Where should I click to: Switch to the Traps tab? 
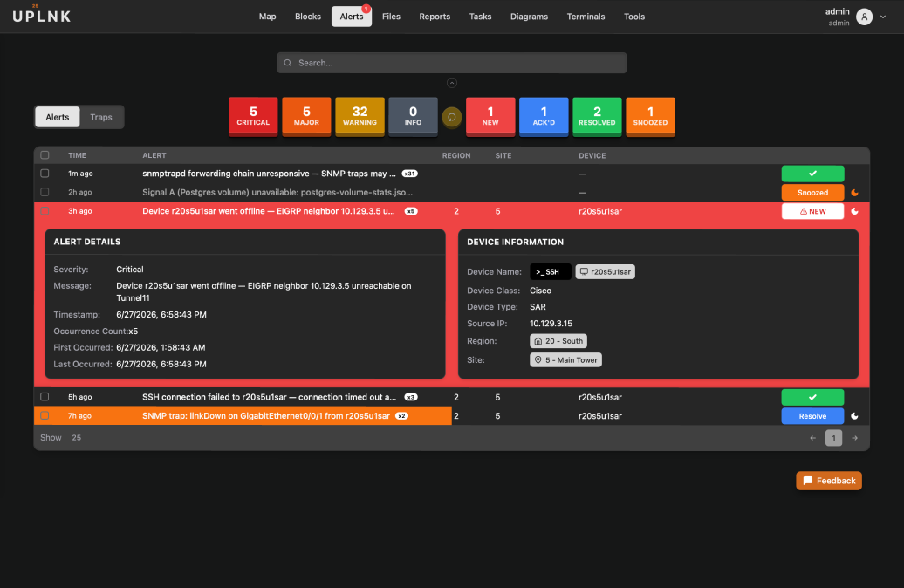[101, 117]
